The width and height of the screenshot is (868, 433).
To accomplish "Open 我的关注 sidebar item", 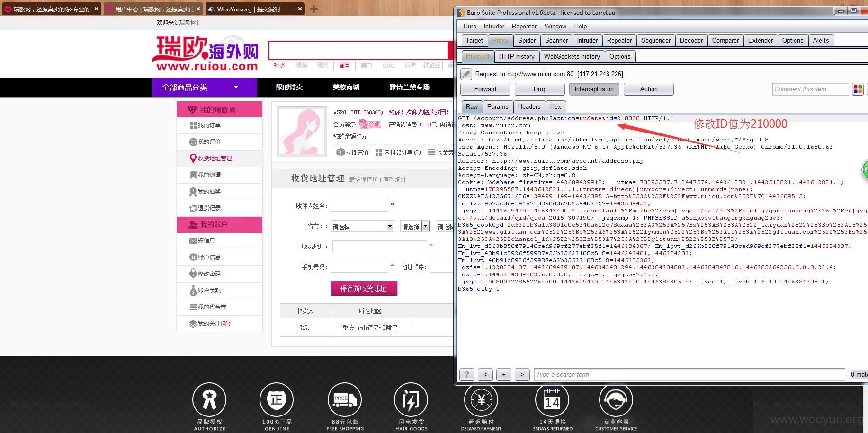I will point(209,324).
